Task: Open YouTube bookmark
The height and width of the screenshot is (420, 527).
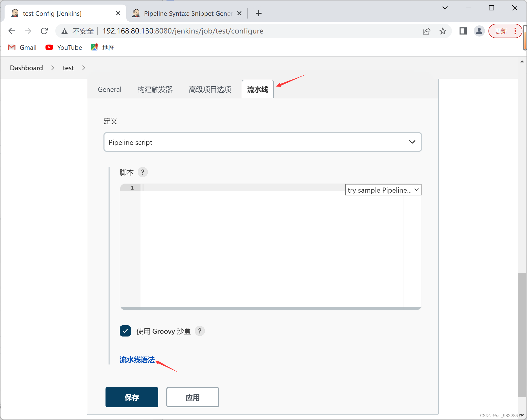Action: tap(64, 47)
